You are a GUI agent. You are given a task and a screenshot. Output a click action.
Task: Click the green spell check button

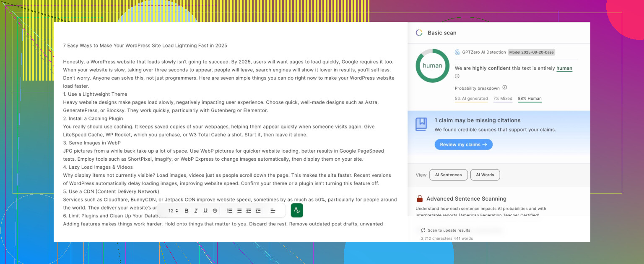tap(297, 210)
